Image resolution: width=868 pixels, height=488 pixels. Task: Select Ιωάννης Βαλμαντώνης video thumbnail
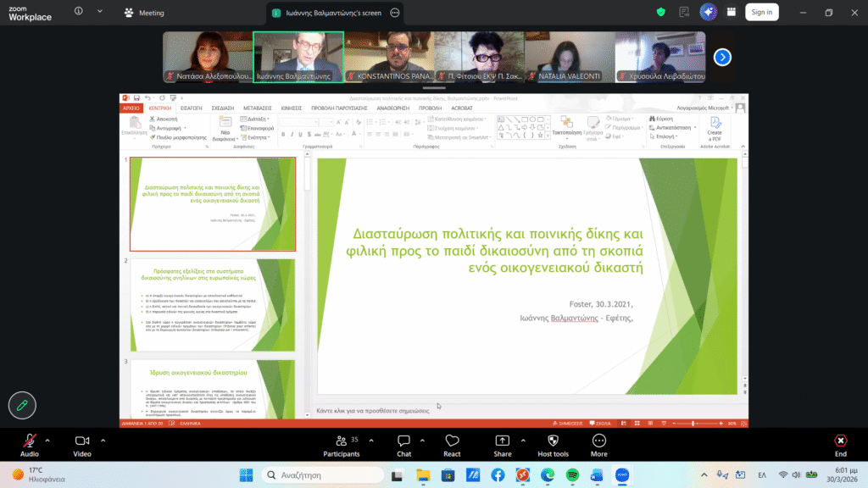(298, 57)
